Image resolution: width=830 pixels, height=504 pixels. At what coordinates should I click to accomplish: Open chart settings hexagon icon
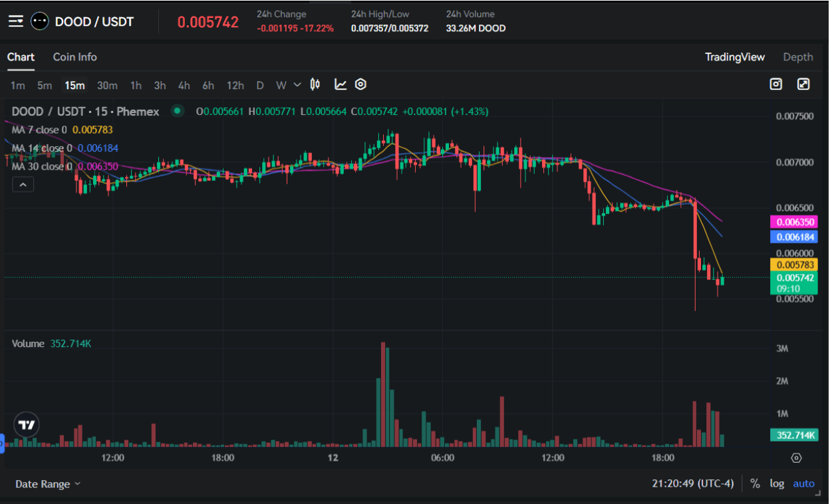coord(360,84)
